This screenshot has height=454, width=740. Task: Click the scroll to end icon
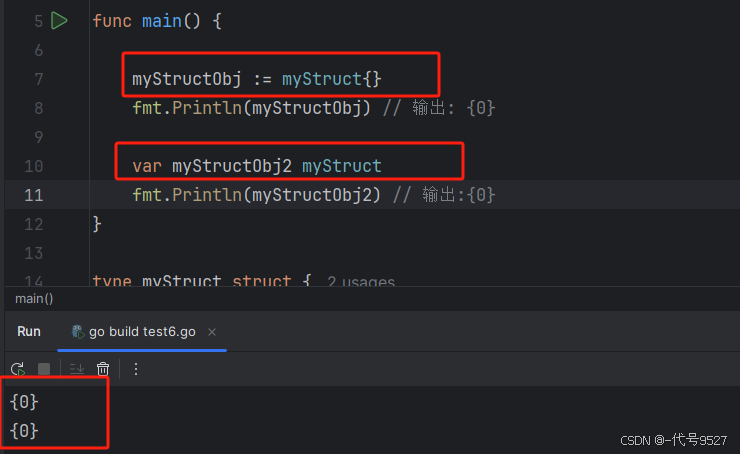point(76,369)
